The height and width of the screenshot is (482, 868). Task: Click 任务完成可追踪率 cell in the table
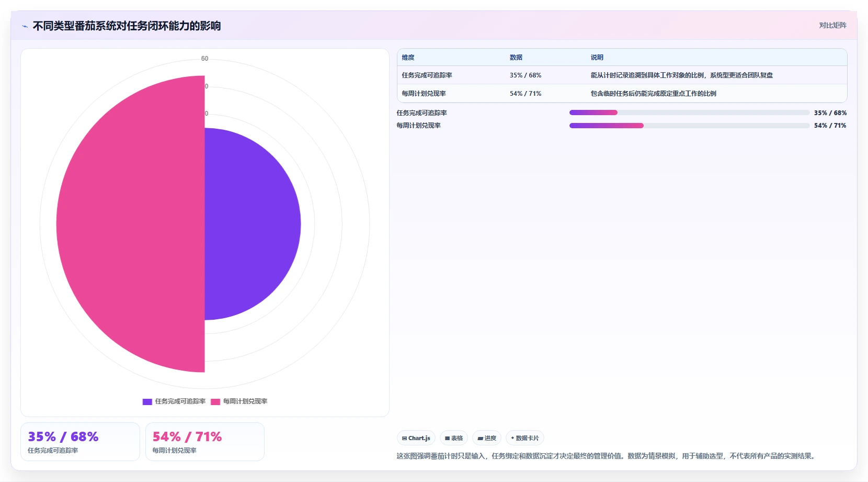[x=427, y=75]
